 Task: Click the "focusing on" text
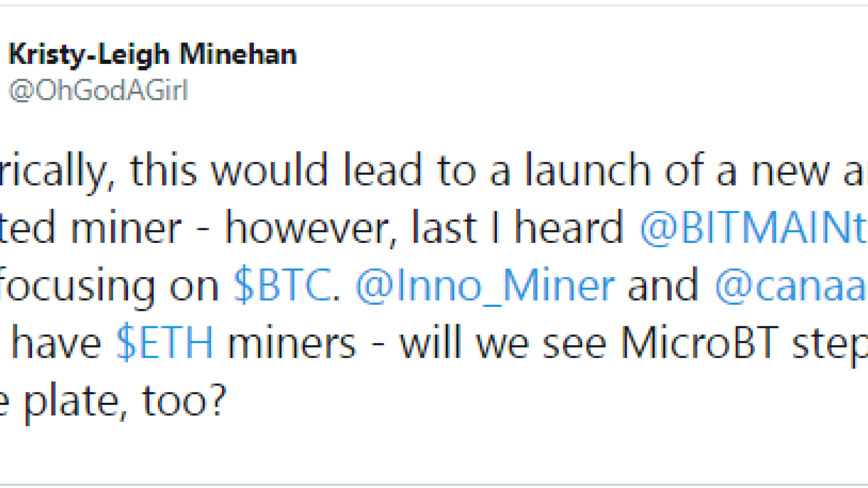(109, 286)
